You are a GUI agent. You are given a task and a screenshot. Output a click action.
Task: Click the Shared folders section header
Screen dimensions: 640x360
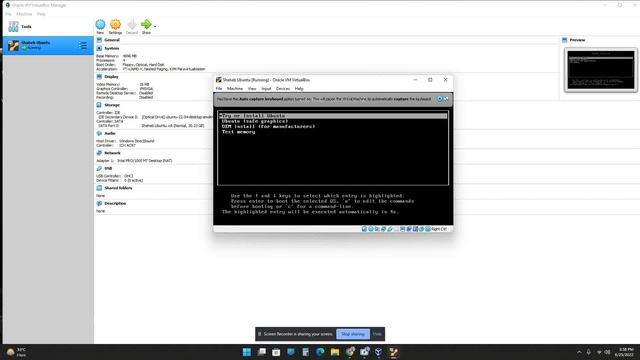pos(118,188)
